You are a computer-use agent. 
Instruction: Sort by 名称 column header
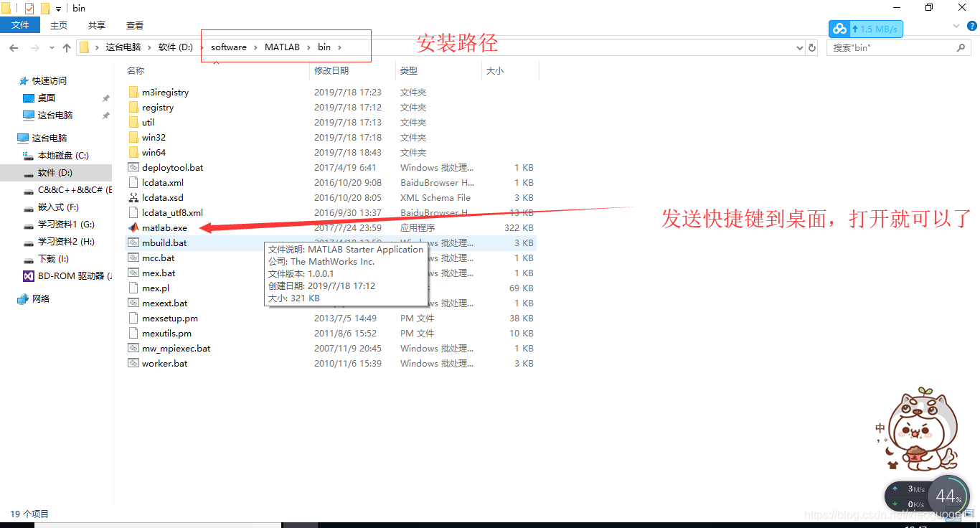[136, 70]
